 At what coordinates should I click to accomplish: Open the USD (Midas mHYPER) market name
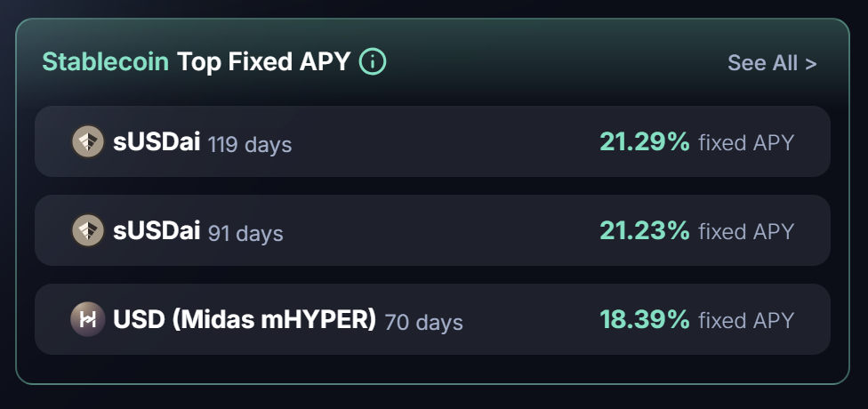[x=245, y=319]
